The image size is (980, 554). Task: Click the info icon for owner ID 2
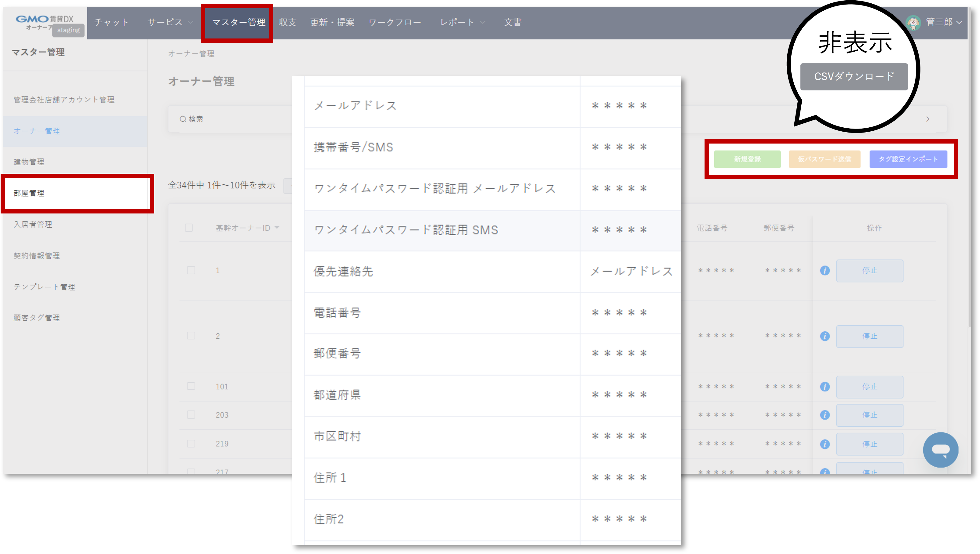click(x=825, y=336)
